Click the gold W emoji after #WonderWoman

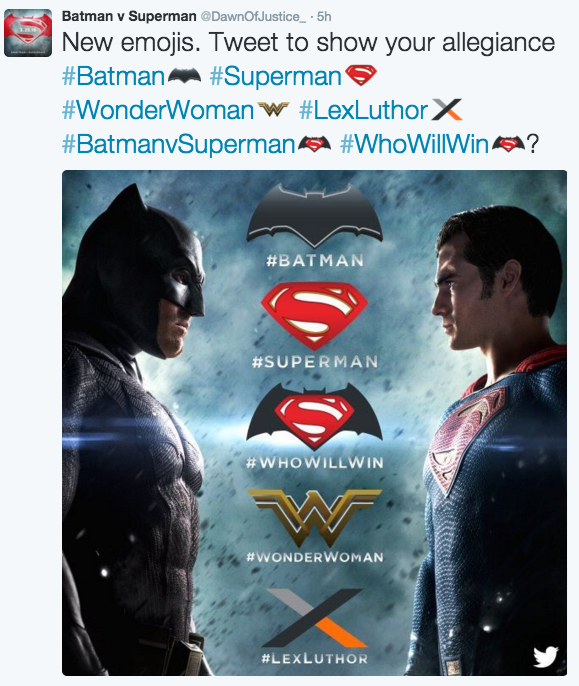pos(273,109)
